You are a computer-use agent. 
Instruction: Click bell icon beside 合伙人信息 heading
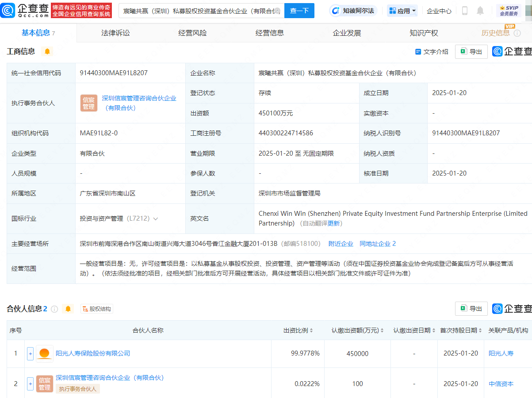(68, 309)
